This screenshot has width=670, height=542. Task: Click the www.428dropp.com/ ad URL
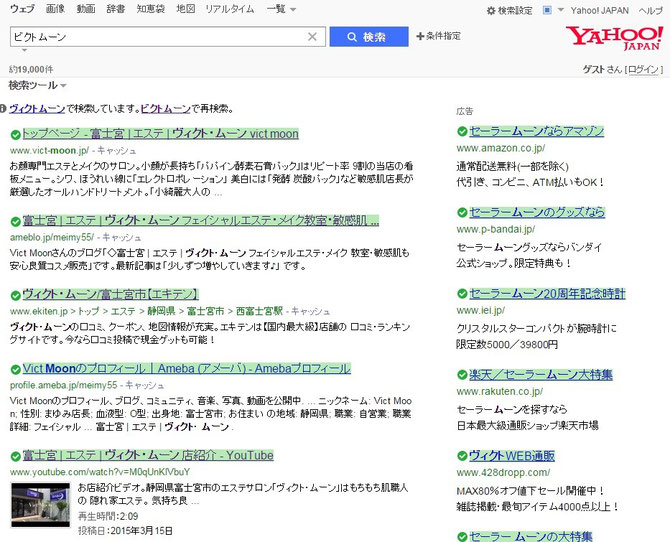click(x=503, y=473)
